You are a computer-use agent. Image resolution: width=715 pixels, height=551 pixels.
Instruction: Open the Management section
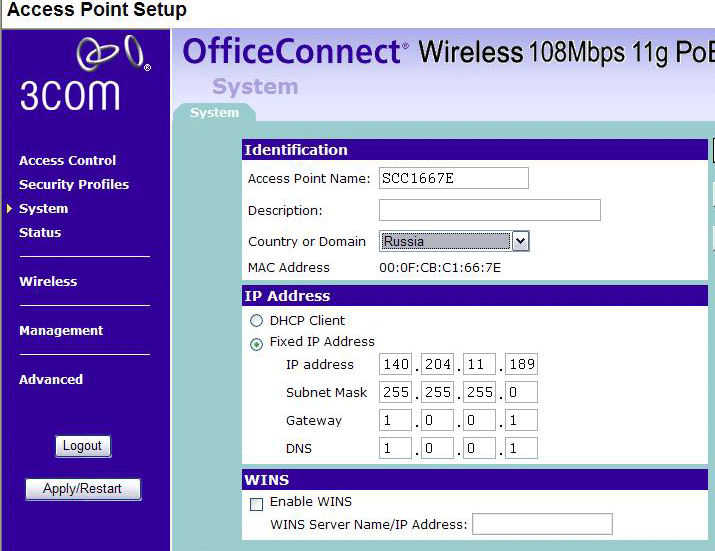[x=61, y=331]
